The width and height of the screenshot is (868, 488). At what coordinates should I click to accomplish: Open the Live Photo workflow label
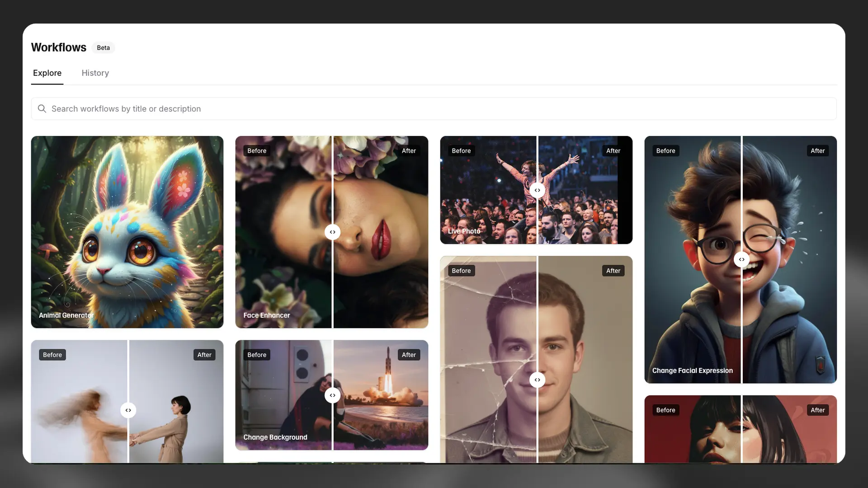pos(464,231)
